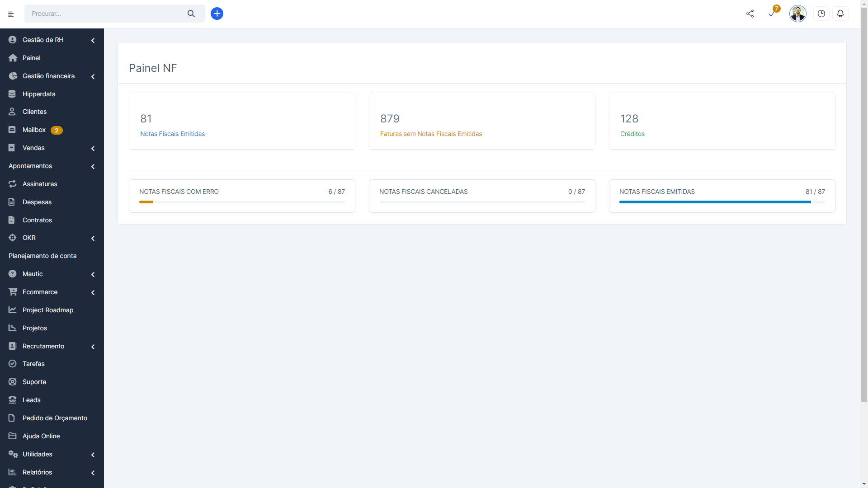
Task: Open the Notas Fiscais Emitidas link
Action: (172, 134)
